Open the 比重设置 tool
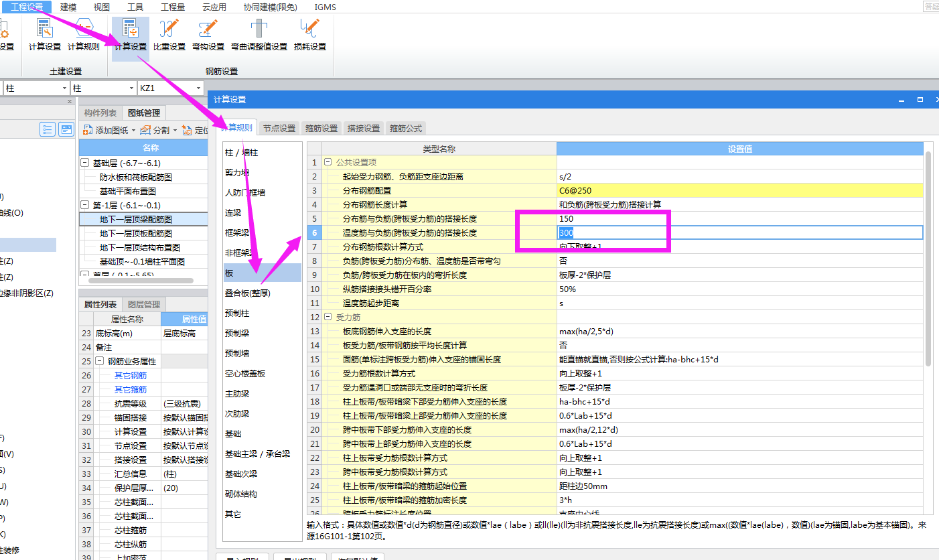Screen dimensions: 939x560 (x=169, y=35)
